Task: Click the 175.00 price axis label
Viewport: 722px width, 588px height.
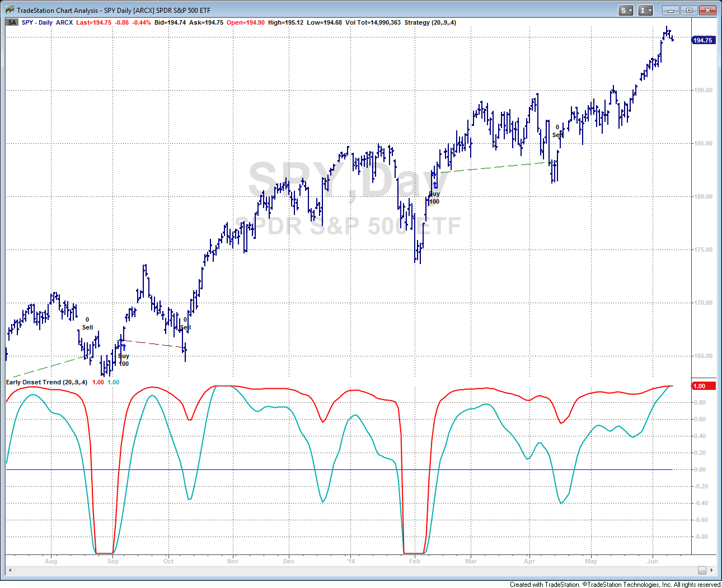Action: pyautogui.click(x=703, y=250)
